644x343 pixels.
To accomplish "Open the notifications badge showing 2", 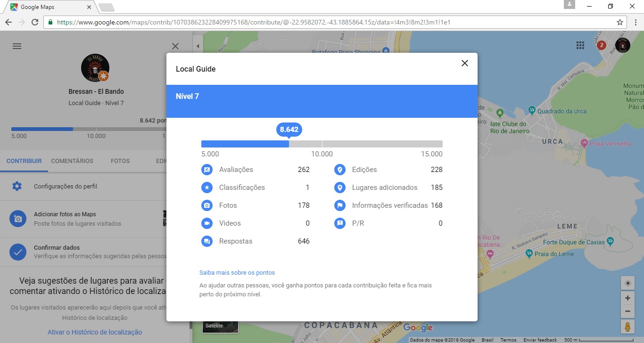I will point(602,45).
